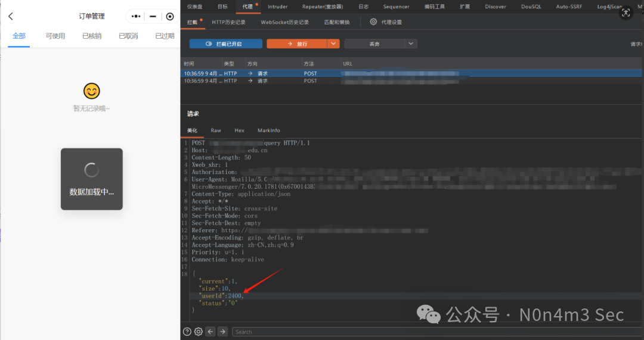
Task: Switch request view to 美化
Action: pos(192,130)
